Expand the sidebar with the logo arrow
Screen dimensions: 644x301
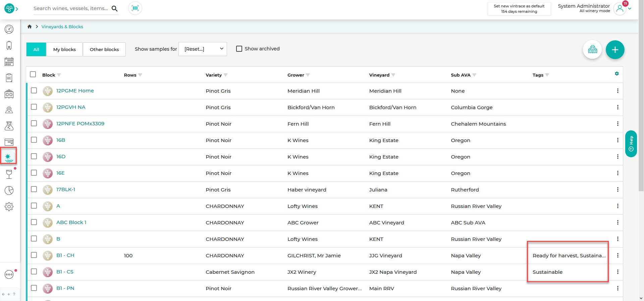pos(17,9)
